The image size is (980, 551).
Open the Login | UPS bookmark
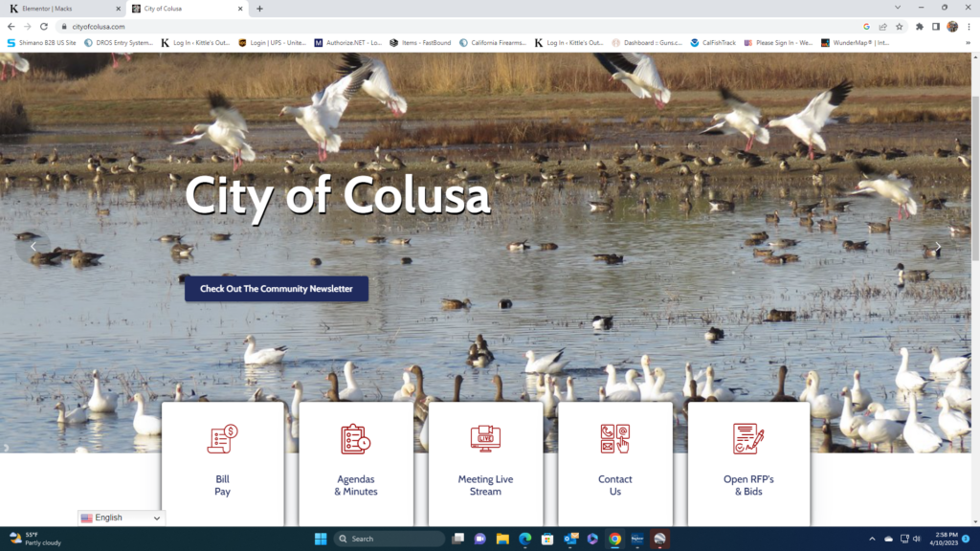(x=273, y=42)
